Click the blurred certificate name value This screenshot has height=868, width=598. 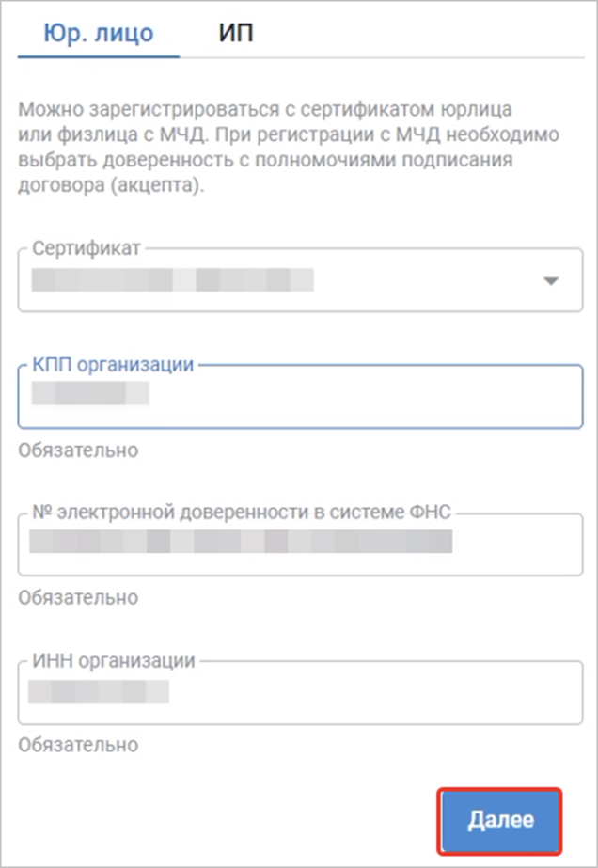coord(171,280)
